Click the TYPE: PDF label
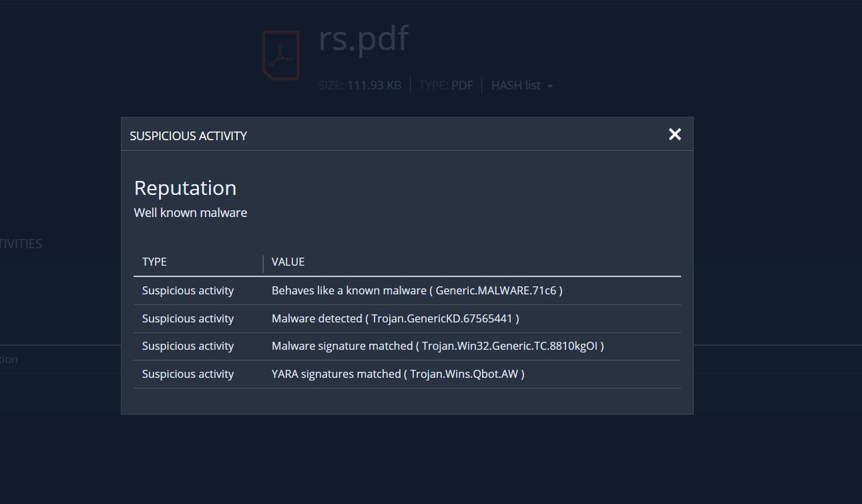862x504 pixels. tap(445, 85)
